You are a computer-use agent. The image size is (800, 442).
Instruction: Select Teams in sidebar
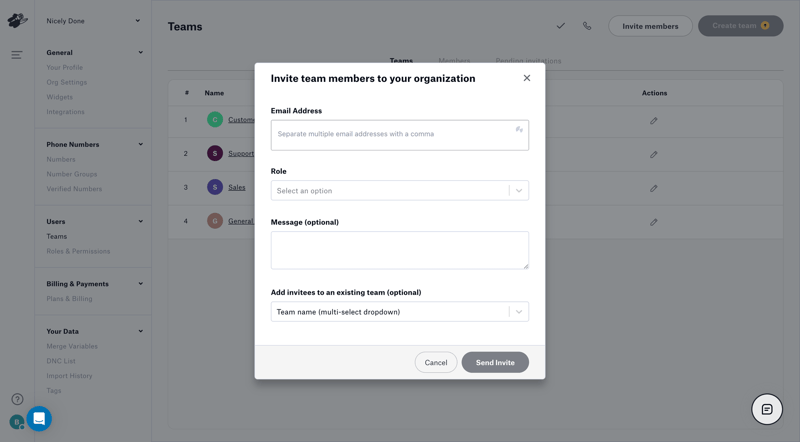tap(57, 236)
